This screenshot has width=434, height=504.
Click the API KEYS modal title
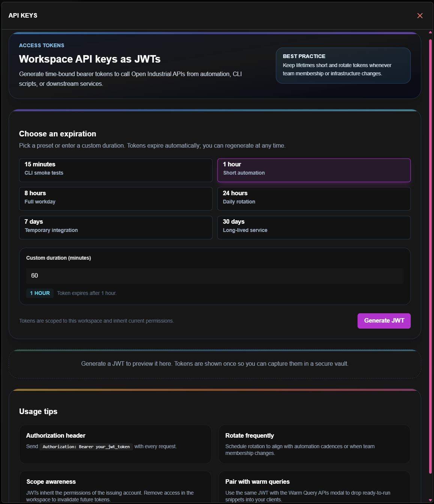23,15
